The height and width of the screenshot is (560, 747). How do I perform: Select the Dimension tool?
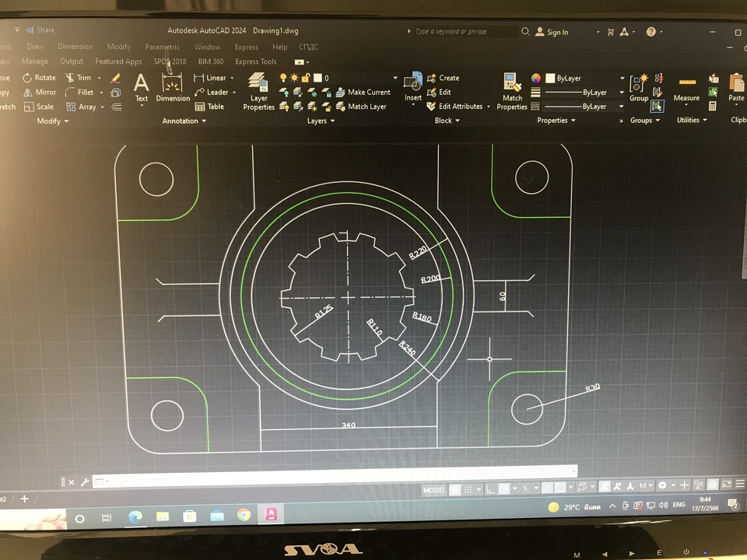[x=173, y=88]
